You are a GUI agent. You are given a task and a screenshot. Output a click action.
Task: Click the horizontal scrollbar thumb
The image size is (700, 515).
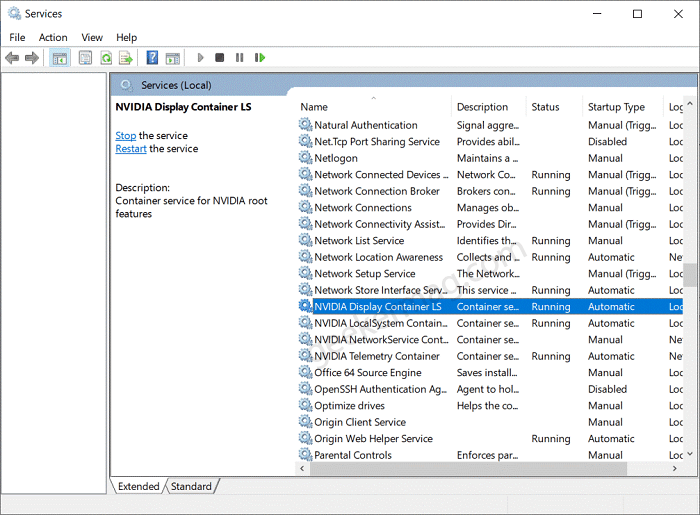[468, 469]
